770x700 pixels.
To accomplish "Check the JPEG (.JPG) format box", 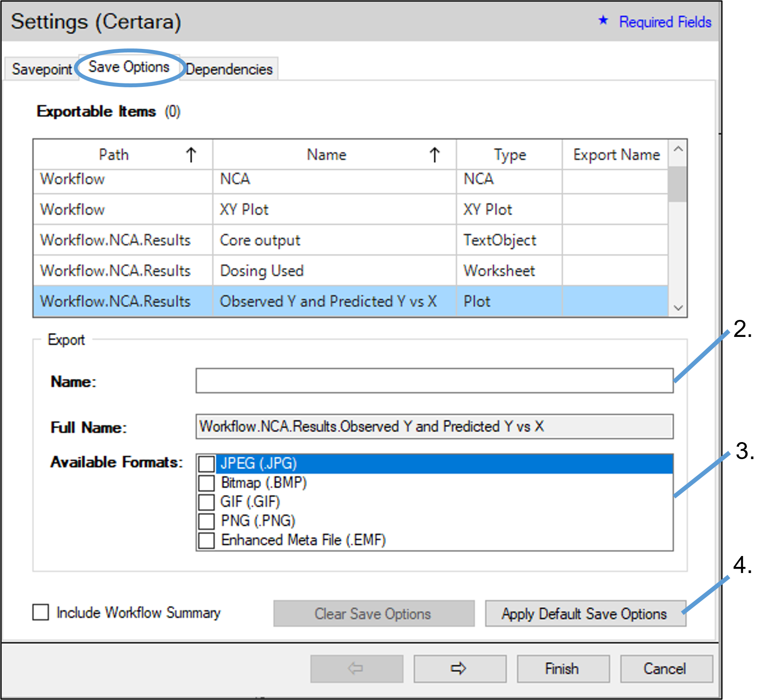I will 206,463.
